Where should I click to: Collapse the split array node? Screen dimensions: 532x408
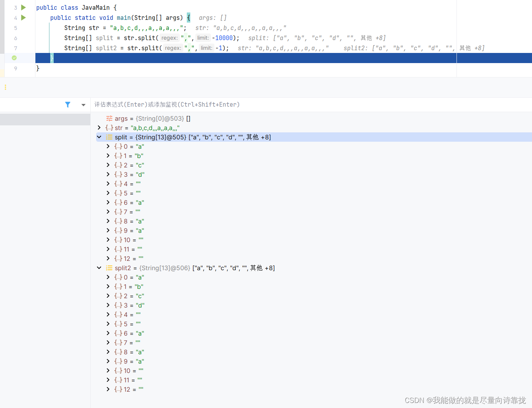[x=99, y=137]
